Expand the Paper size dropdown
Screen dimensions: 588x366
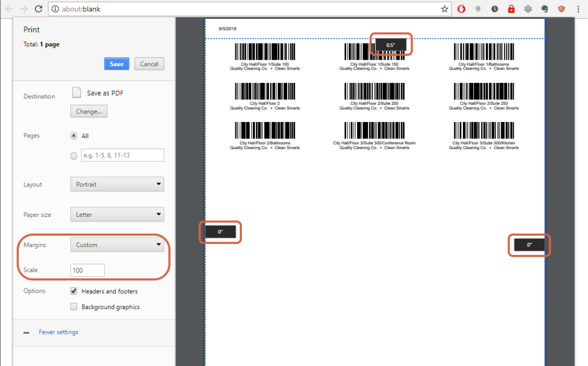click(x=117, y=215)
